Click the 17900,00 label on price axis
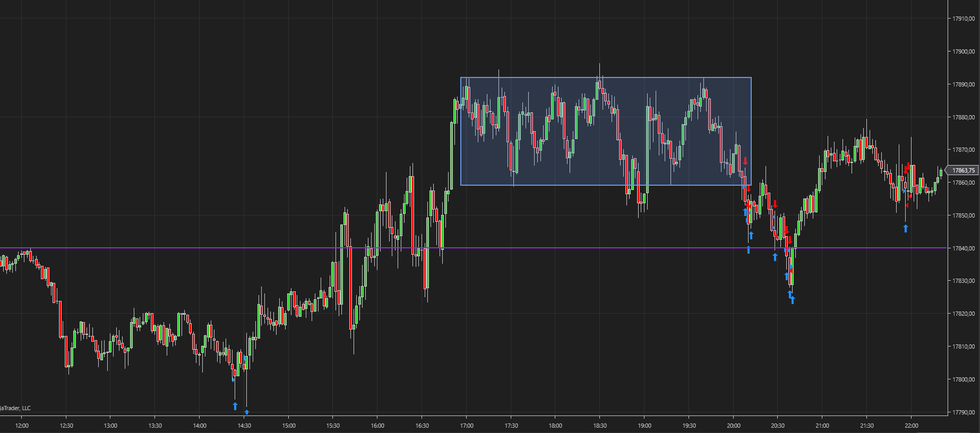980x433 pixels. [964, 51]
